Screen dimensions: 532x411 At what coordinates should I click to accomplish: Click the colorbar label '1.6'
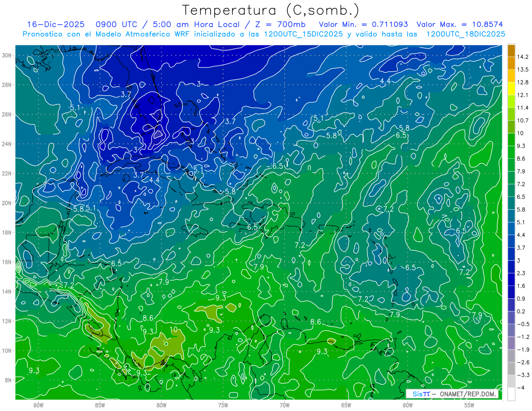click(520, 286)
